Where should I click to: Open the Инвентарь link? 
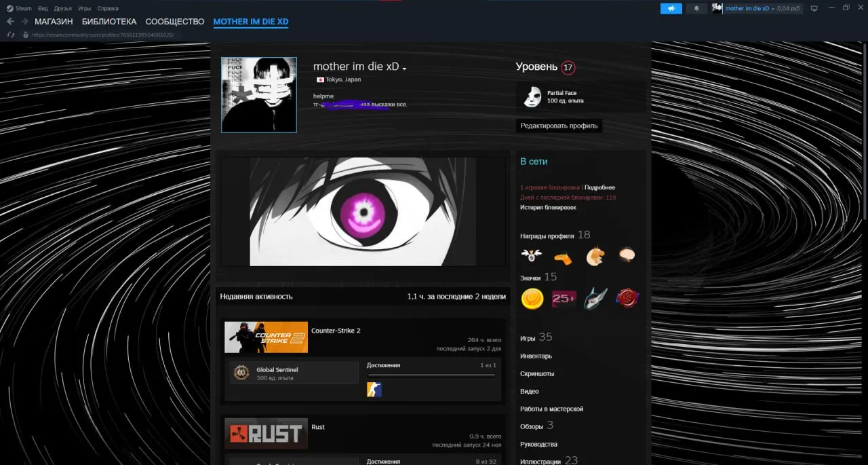click(536, 356)
